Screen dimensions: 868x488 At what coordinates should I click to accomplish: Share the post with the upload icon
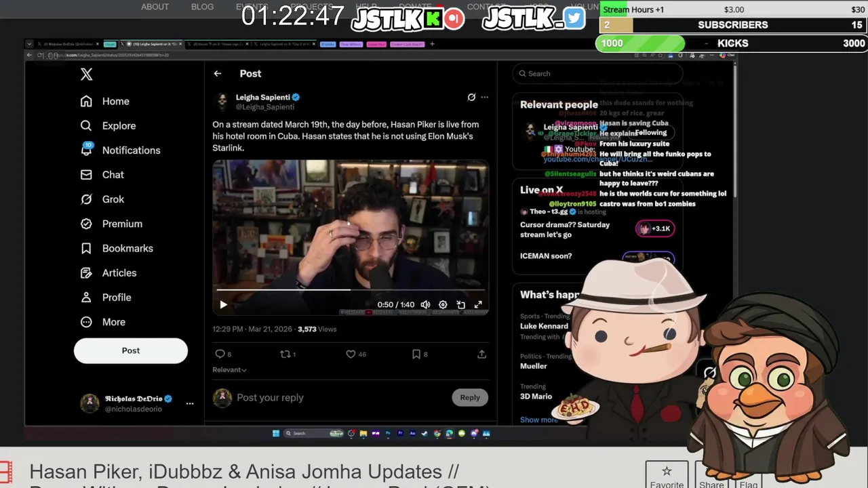[481, 354]
